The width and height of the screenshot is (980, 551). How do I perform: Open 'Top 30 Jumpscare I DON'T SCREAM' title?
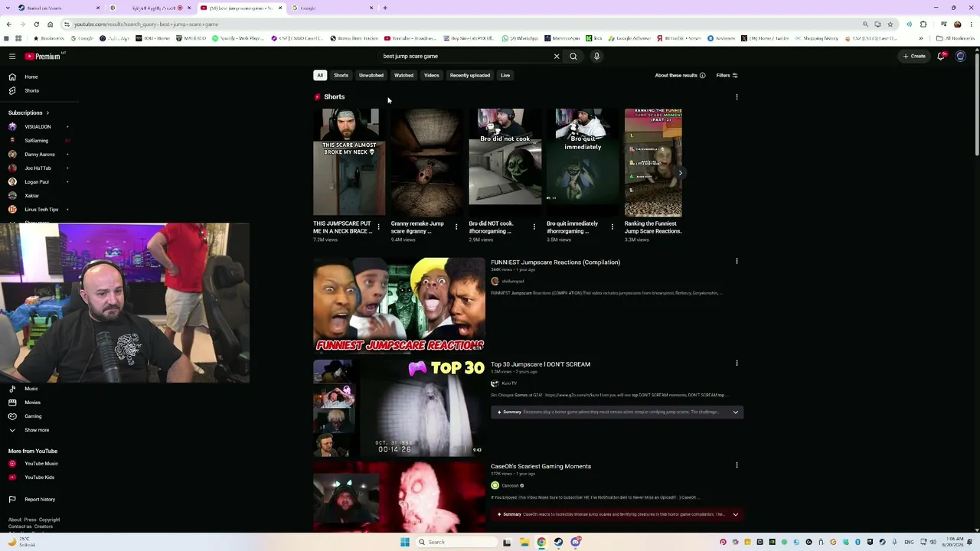[541, 364]
